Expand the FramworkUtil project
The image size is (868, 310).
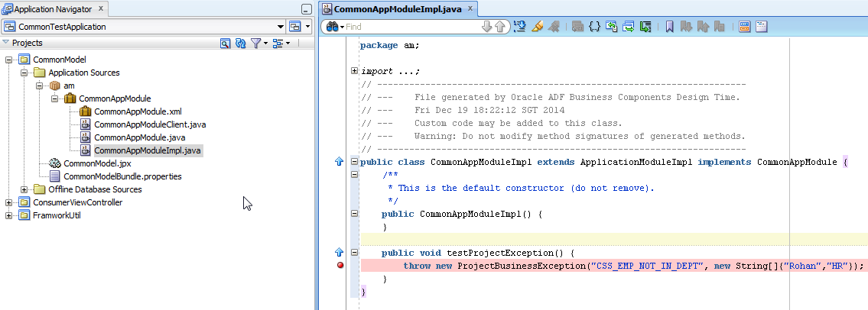coord(8,215)
